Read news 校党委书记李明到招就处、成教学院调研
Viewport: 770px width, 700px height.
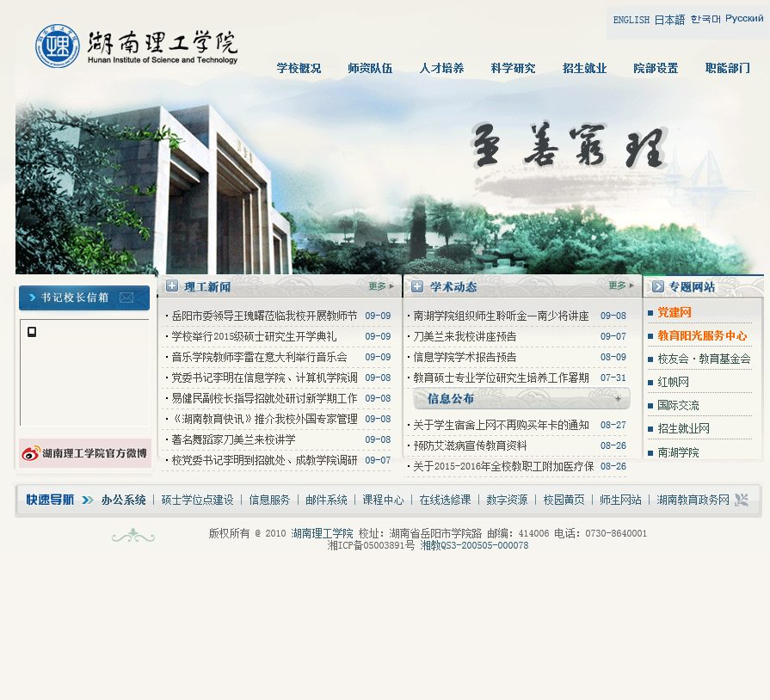[264, 460]
